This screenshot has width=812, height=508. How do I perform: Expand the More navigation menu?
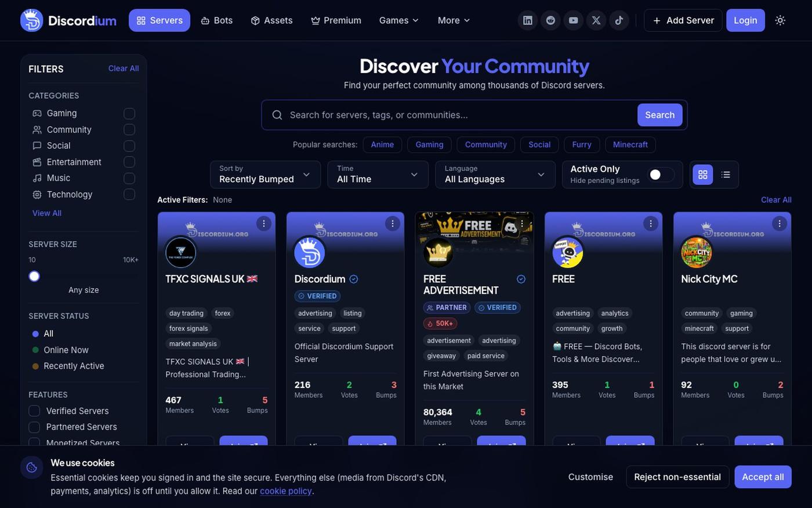454,20
